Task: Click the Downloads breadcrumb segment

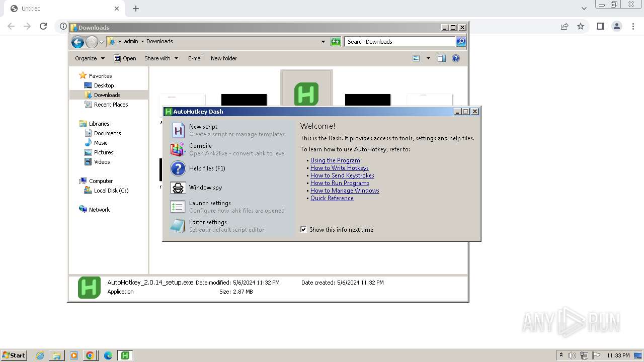Action: click(x=159, y=41)
